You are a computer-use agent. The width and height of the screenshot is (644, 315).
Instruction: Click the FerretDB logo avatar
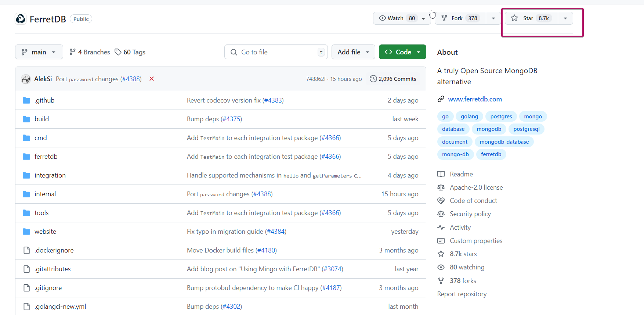pos(21,18)
